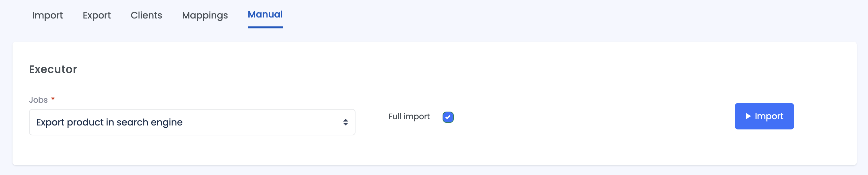Screen dimensions: 868x175
Task: Click the selected value 'Export product in search engine'
Action: tap(109, 122)
